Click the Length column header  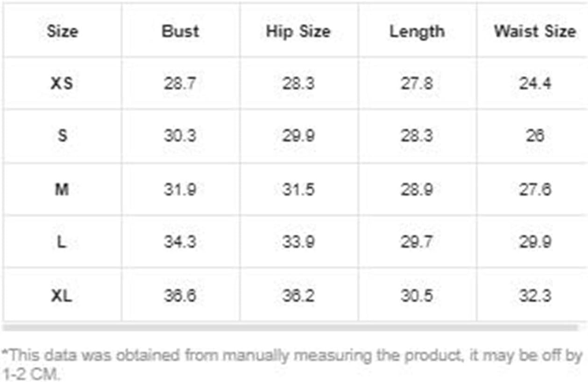point(417,31)
